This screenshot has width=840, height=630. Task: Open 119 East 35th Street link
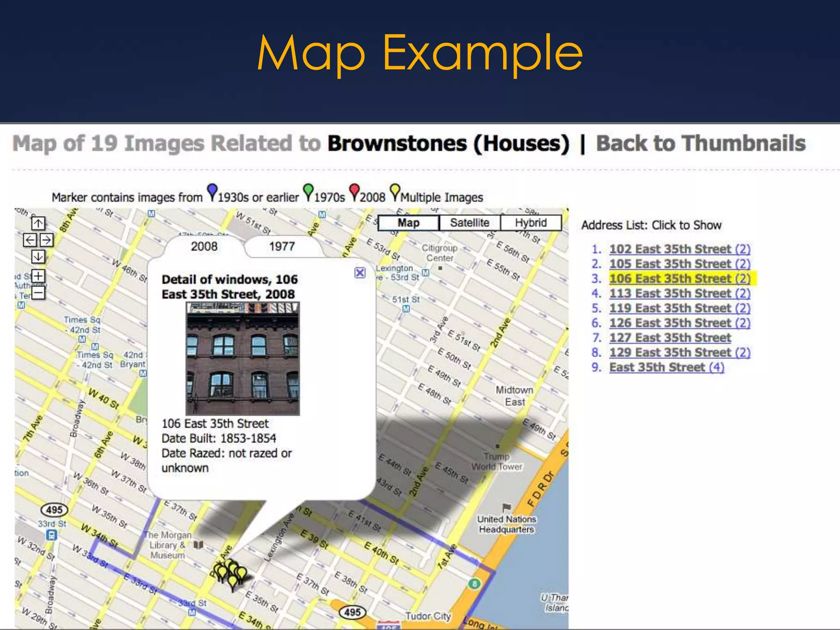tap(680, 308)
